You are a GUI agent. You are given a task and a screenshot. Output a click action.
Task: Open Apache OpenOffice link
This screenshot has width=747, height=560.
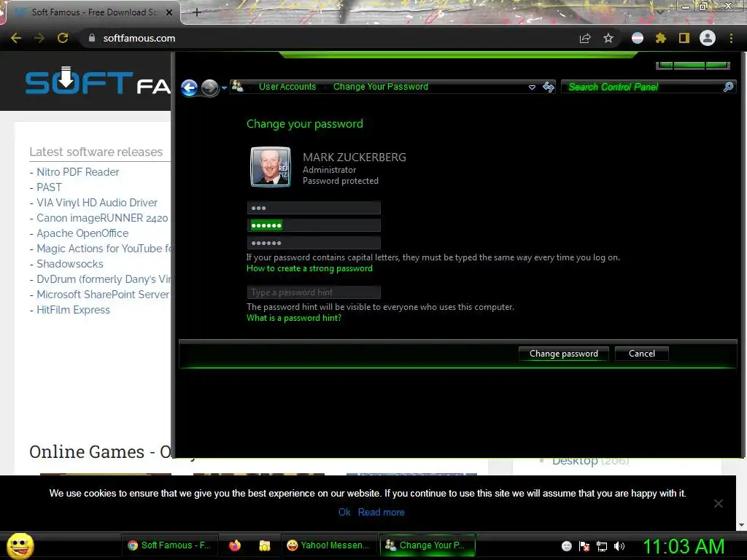tap(82, 233)
